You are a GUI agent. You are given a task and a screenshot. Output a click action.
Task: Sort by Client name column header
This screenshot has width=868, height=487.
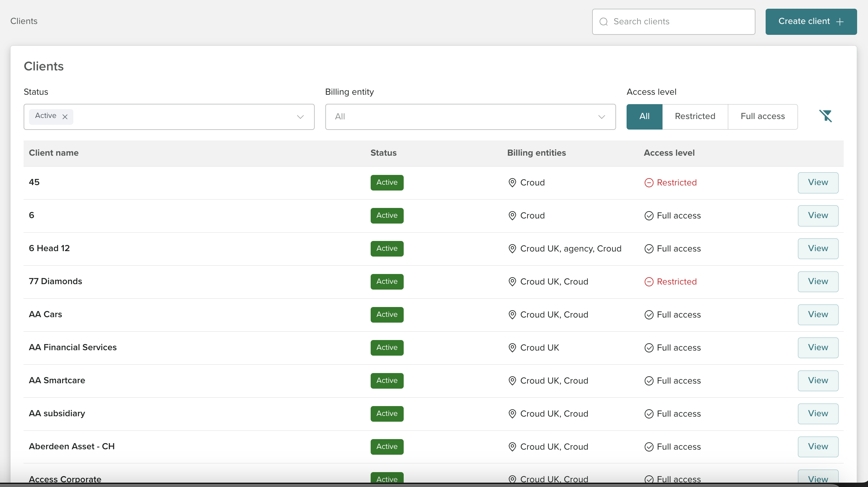pos(54,153)
